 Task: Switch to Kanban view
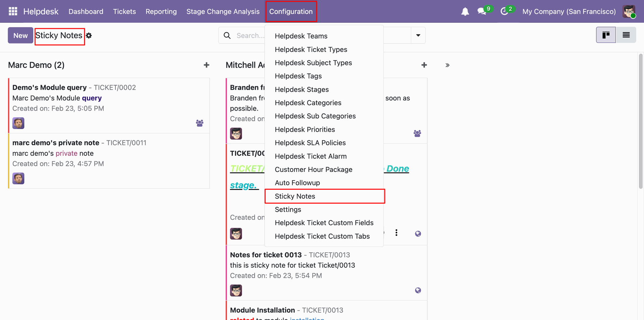tap(606, 35)
